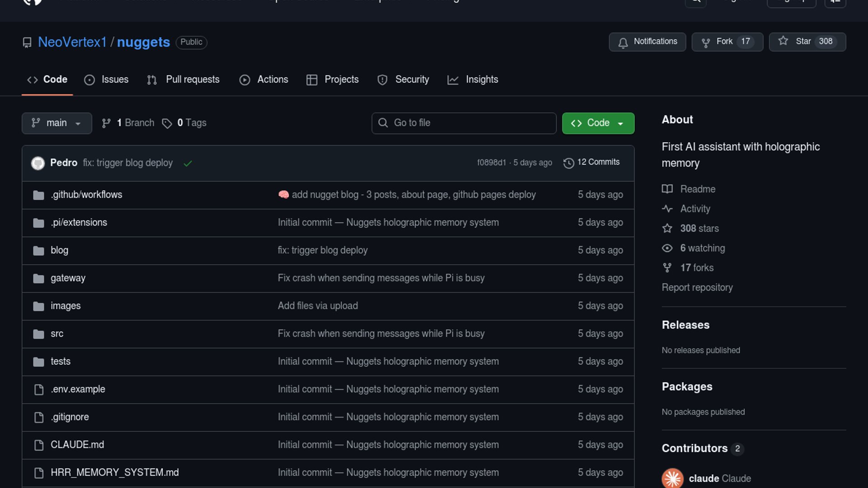Click the CLAUDE.md file icon
868x488 pixels.
[x=39, y=445]
